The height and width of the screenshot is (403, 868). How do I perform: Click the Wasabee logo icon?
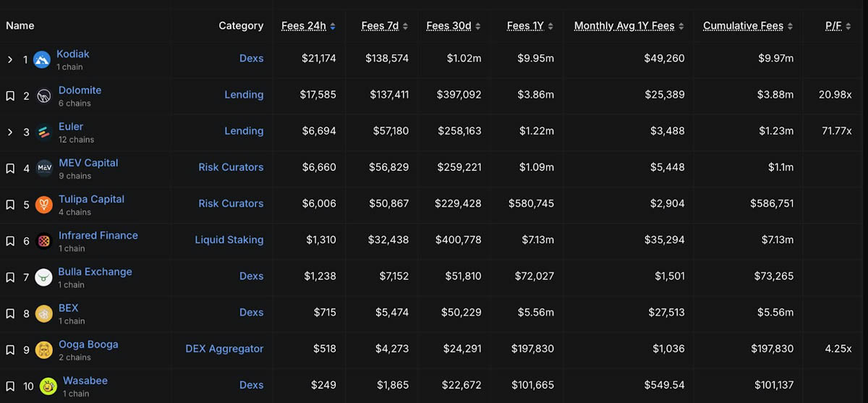(48, 386)
